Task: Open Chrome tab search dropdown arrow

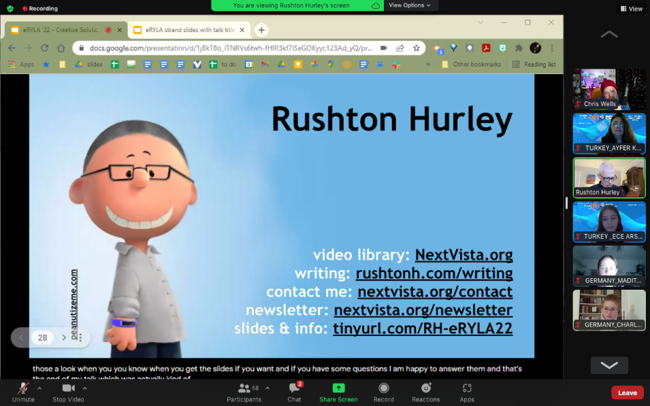Action: pyautogui.click(x=480, y=22)
